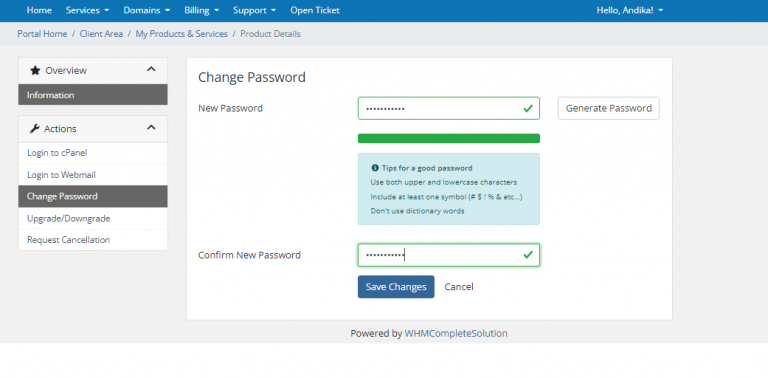This screenshot has height=378, width=768.
Task: Click the green checkmark in New Password field
Action: coord(528,108)
